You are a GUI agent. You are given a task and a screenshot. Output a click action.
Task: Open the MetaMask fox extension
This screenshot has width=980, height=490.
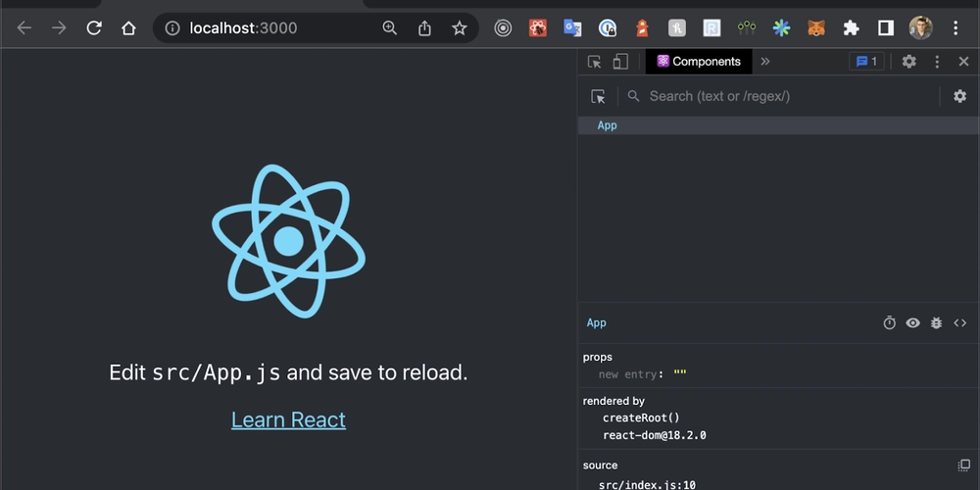[816, 28]
